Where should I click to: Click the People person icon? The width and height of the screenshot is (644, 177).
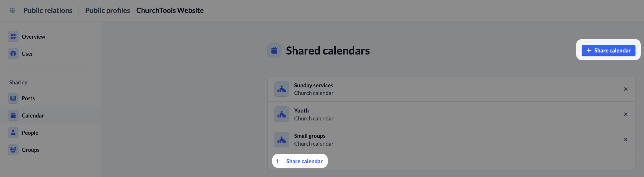[13, 133]
